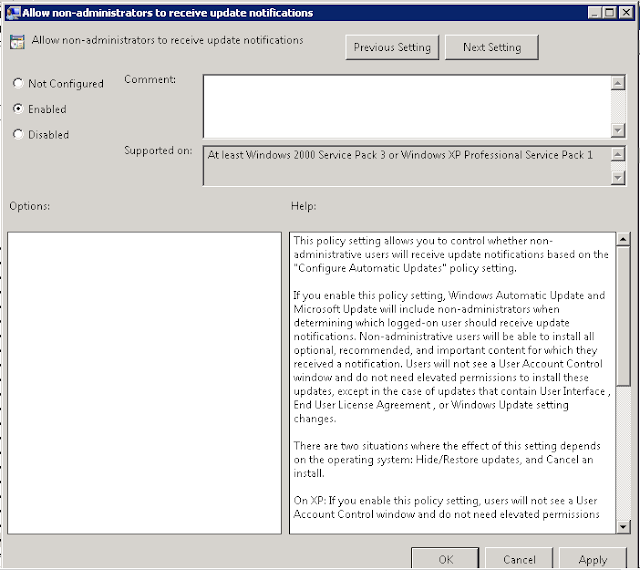Screen dimensions: 640x570
Task: Maximize the policy dialog window
Action: [x=610, y=13]
